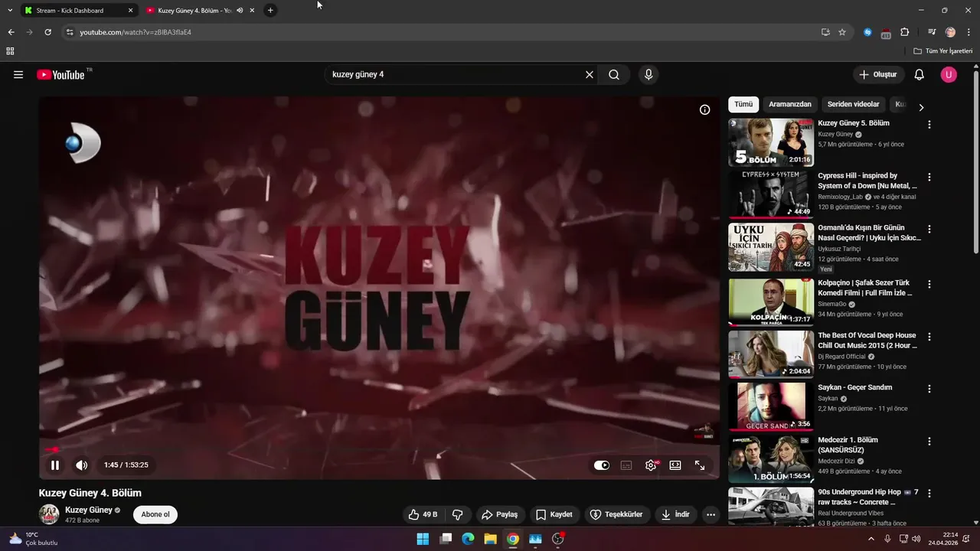Open the apps grid shortcut
The width and height of the screenshot is (980, 551).
[10, 51]
